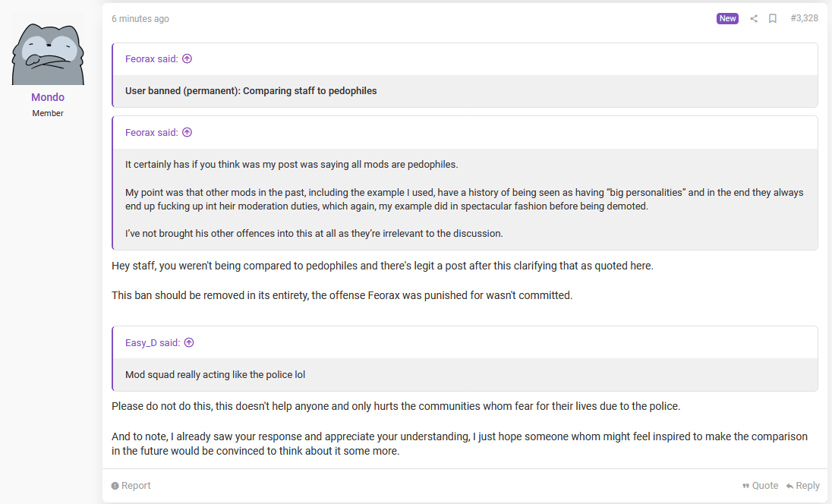Click the second Feorax said link
The width and height of the screenshot is (832, 504).
point(152,133)
